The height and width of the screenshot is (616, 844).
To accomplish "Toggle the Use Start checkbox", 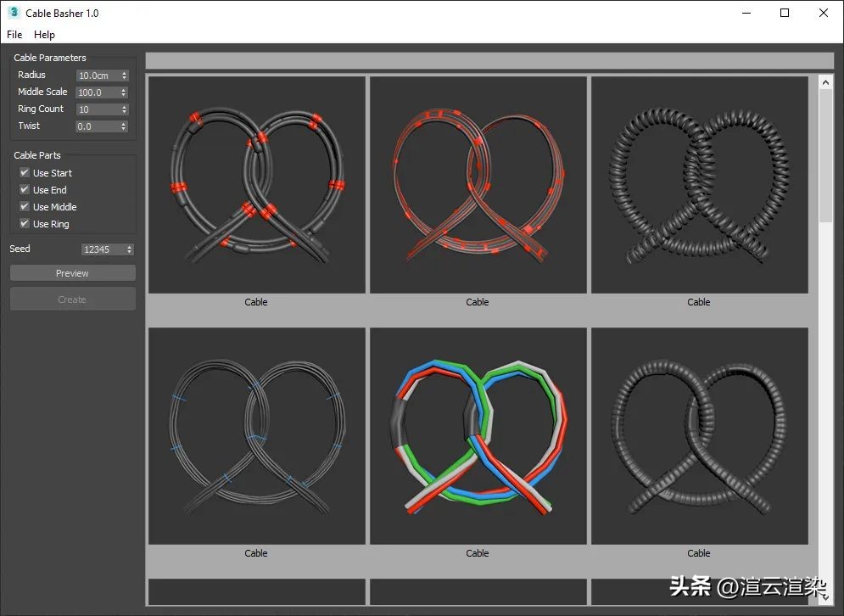I will pos(25,173).
